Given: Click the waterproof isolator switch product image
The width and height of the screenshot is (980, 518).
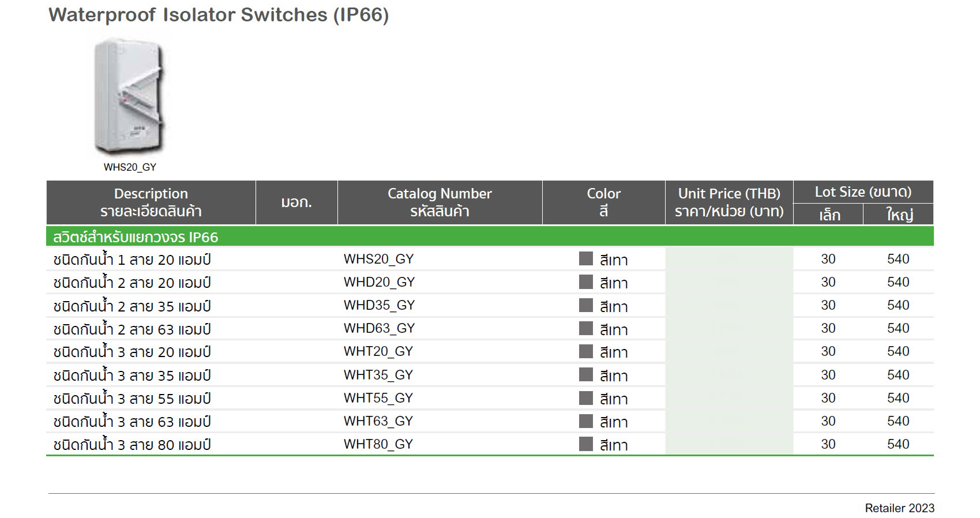Looking at the screenshot, I should (x=130, y=97).
